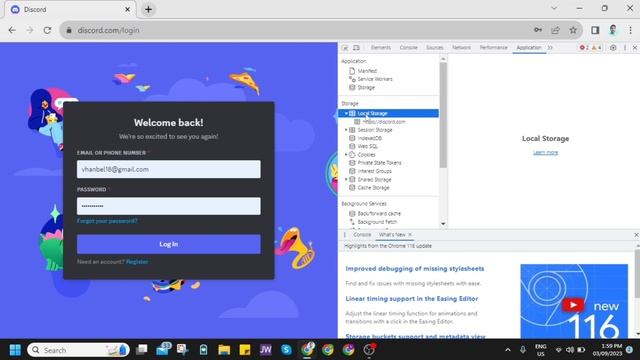
Task: Switch to the Sources tab
Action: 435,48
